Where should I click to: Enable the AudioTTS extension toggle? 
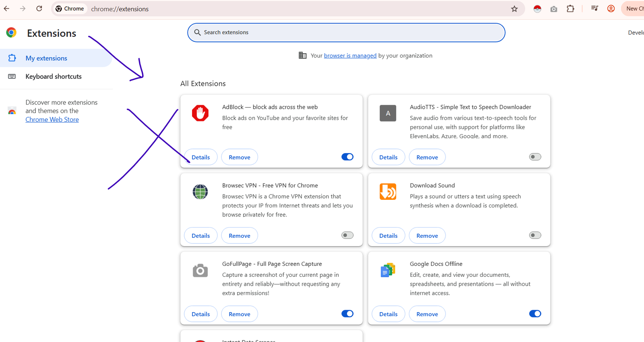[535, 157]
